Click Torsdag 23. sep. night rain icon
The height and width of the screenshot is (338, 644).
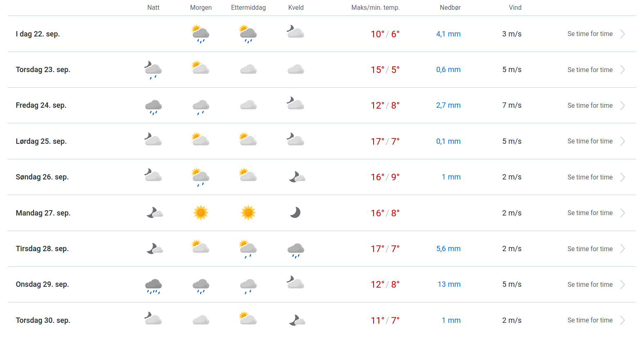(153, 70)
